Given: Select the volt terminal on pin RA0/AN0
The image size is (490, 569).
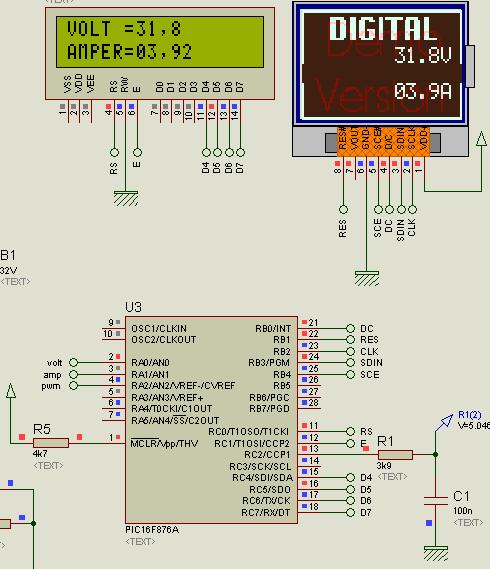Looking at the screenshot, I should 73,362.
